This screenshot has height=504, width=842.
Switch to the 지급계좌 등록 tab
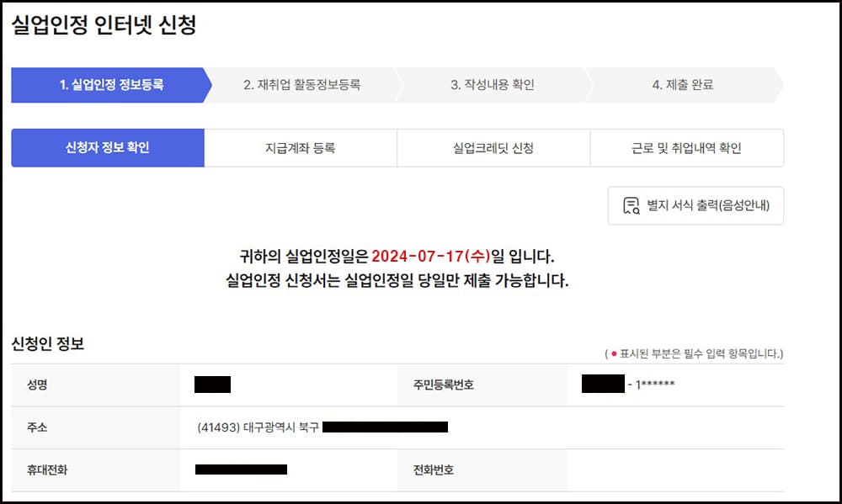click(300, 147)
